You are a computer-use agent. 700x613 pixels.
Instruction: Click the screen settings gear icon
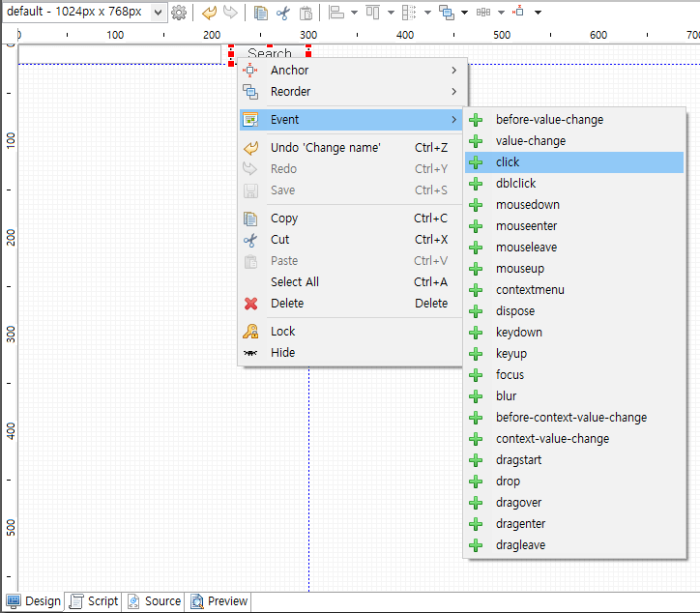[179, 13]
